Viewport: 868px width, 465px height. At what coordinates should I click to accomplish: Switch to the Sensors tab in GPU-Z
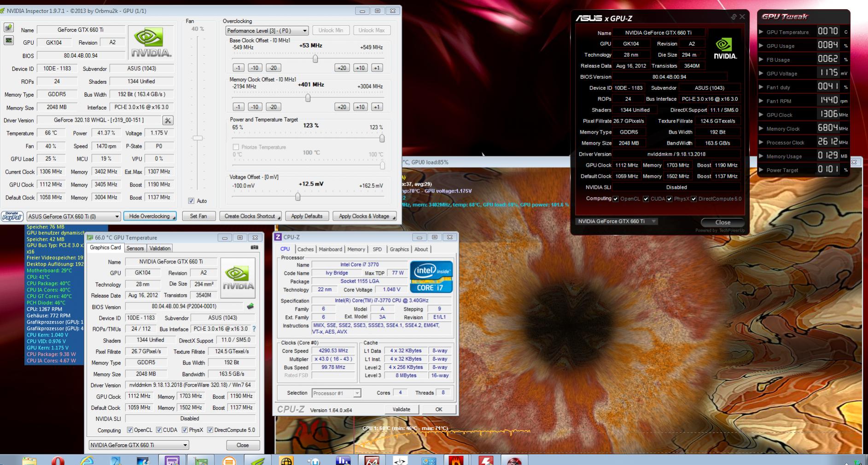pos(135,248)
